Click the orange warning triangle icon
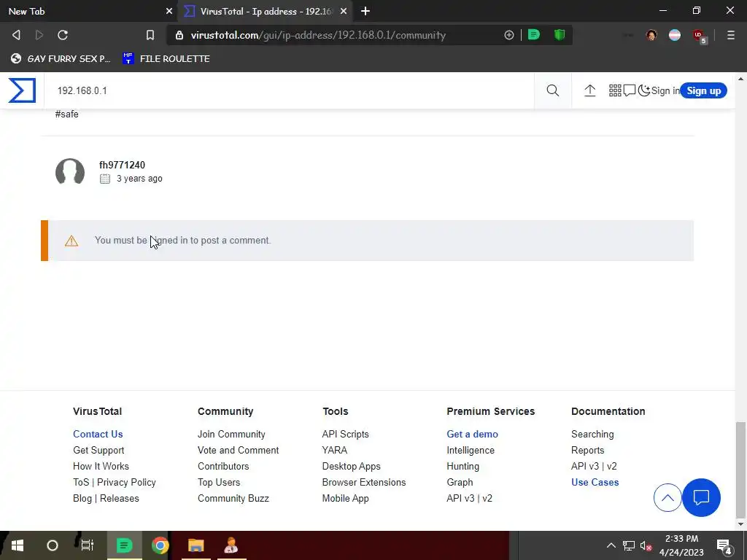The image size is (747, 560). [71, 241]
